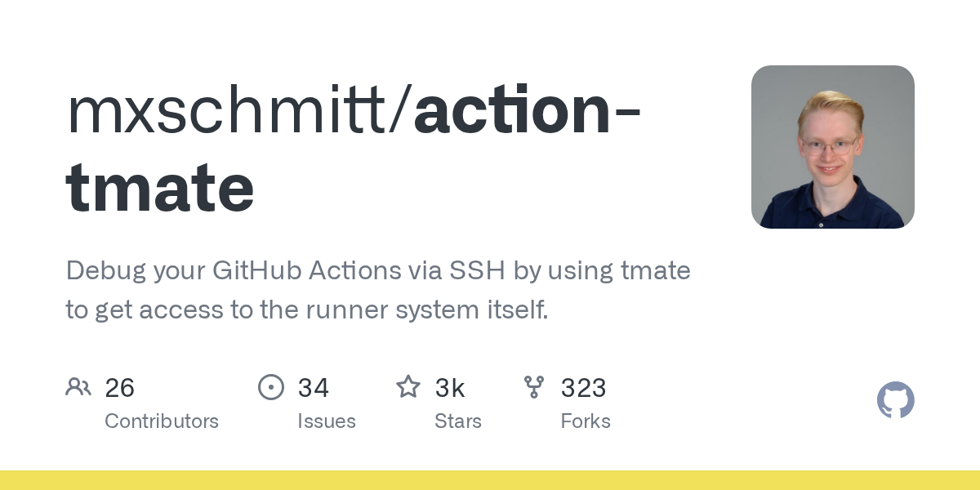
Task: Open the Issues label
Action: pos(327,421)
